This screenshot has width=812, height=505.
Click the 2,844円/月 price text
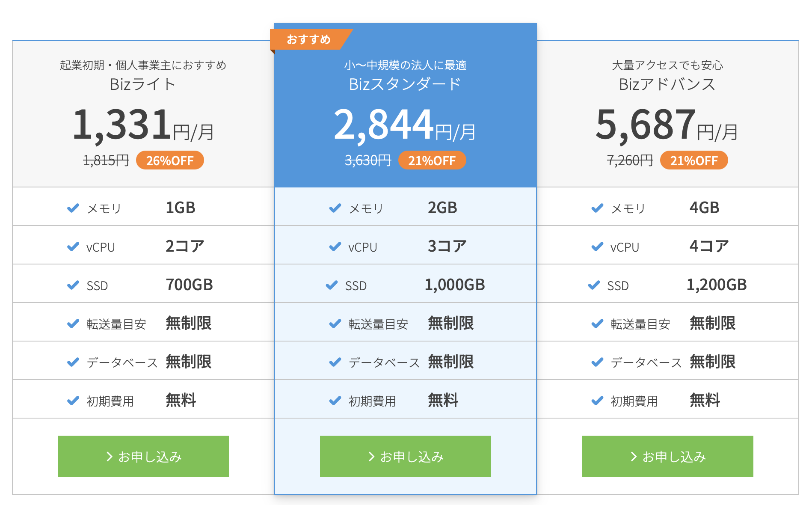coord(405,125)
